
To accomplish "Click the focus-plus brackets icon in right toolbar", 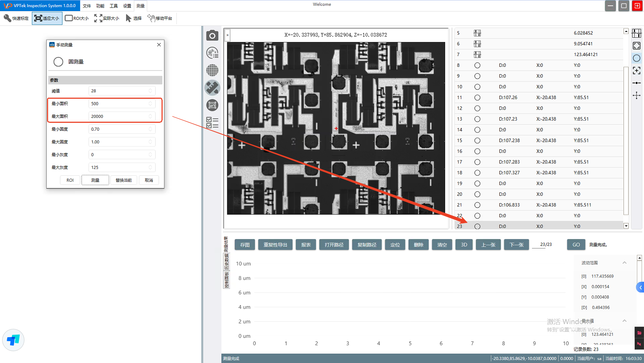I will 636,71.
